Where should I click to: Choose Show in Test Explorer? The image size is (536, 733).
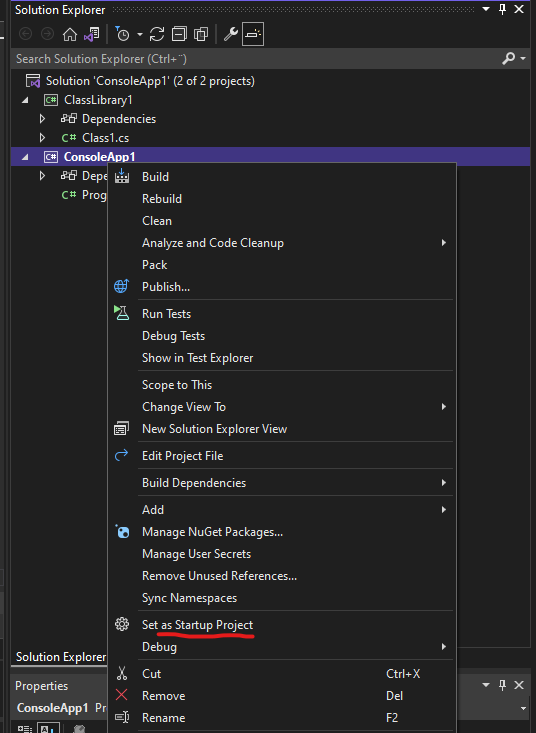(197, 358)
